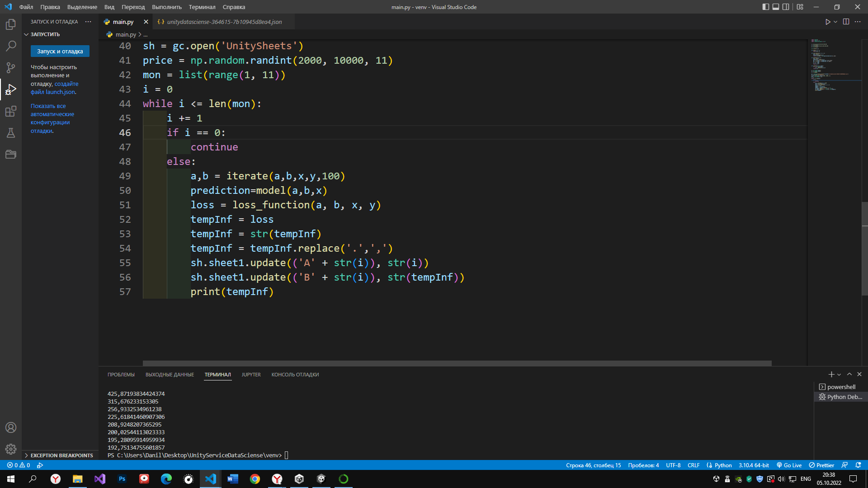This screenshot has width=868, height=488.
Task: Open the создайте файл launch.json link
Action: tap(55, 88)
